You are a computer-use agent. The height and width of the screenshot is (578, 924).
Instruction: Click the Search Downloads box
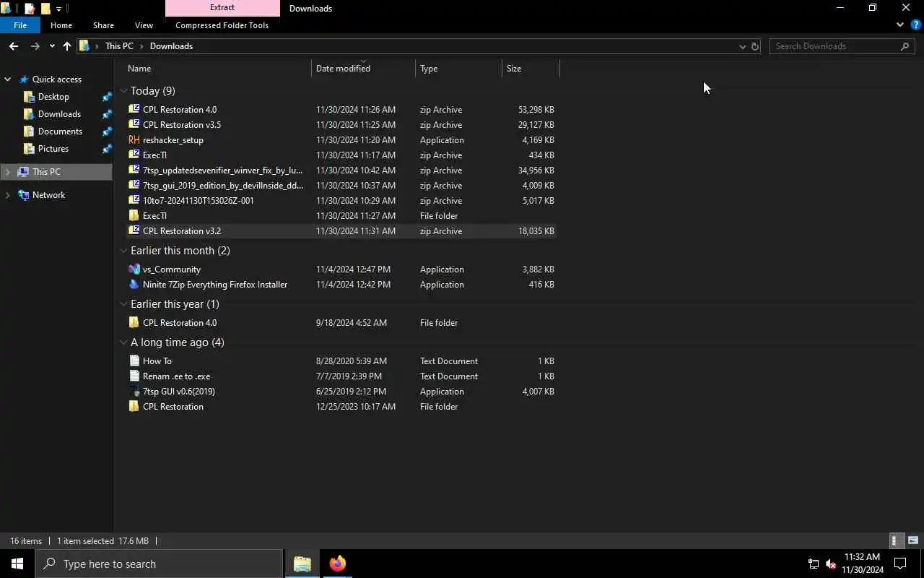click(842, 46)
